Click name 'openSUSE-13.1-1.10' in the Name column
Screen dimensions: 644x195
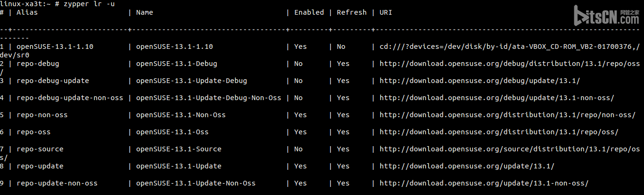click(174, 46)
